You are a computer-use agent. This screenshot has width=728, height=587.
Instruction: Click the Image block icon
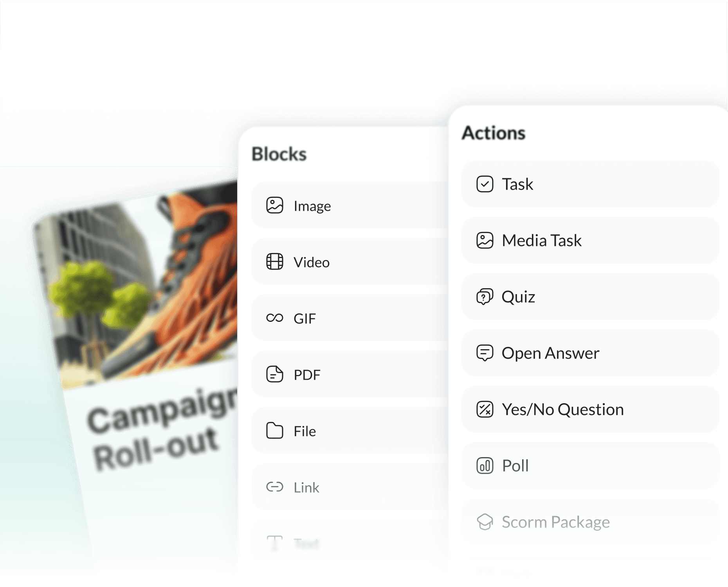click(x=275, y=205)
